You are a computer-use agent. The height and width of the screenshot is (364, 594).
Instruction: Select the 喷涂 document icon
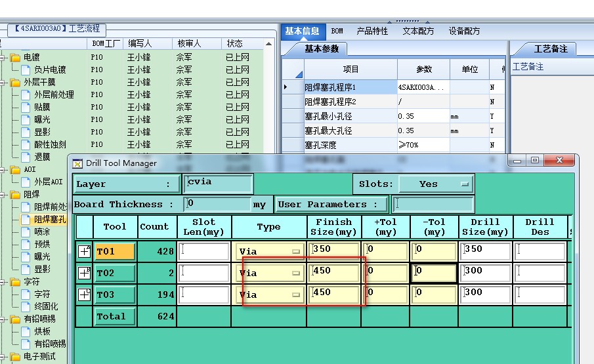tap(26, 232)
